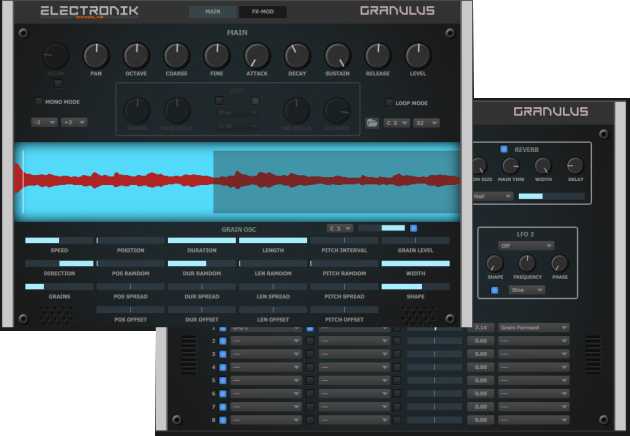Viewport: 630px width, 436px height.
Task: Open the reverb type dropdown below the knobs
Action: coord(493,197)
